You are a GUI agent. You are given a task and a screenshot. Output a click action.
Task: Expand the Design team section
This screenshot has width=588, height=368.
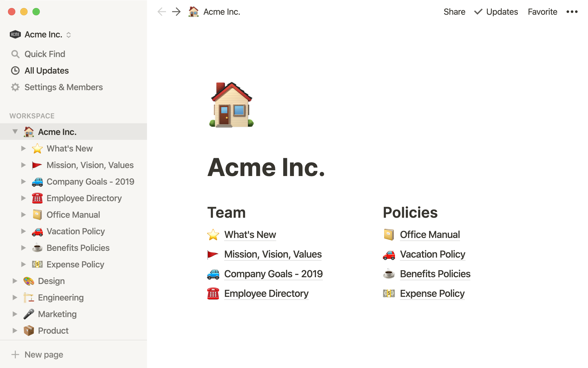[15, 281]
